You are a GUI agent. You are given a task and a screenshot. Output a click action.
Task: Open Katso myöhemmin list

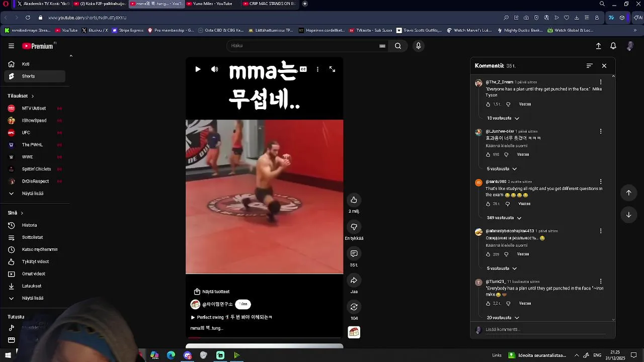click(35, 249)
